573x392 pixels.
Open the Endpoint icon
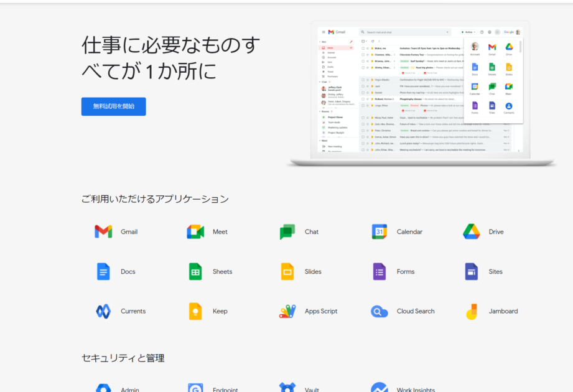pyautogui.click(x=195, y=388)
